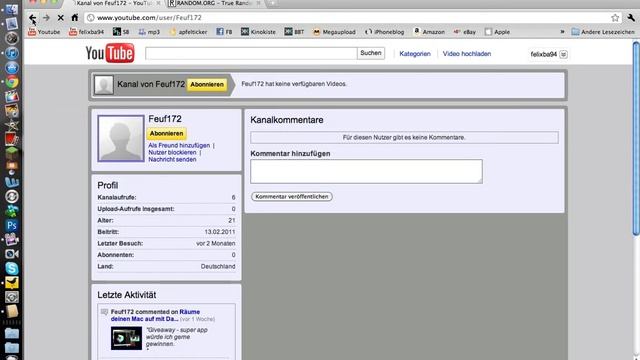Click the large Feuf172 profile picture

[x=121, y=138]
